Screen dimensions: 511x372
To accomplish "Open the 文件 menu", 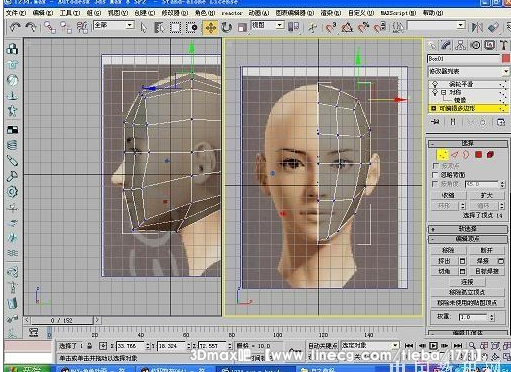I will (16, 13).
